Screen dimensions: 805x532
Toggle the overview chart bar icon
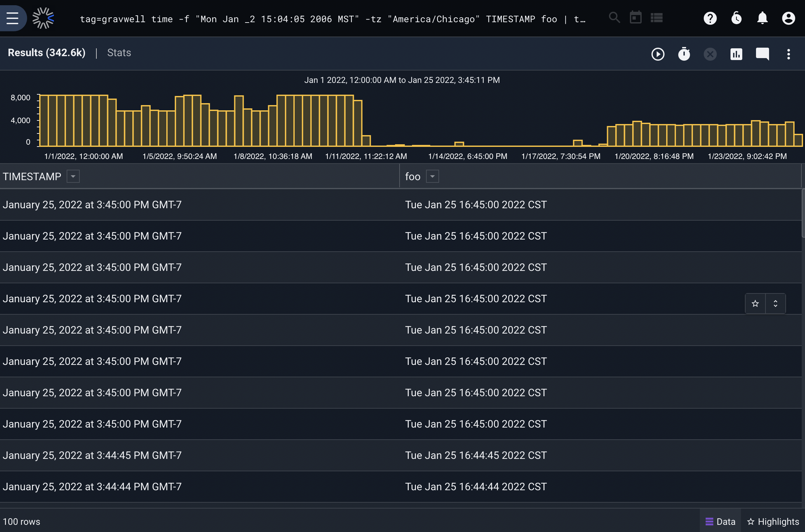coord(736,54)
